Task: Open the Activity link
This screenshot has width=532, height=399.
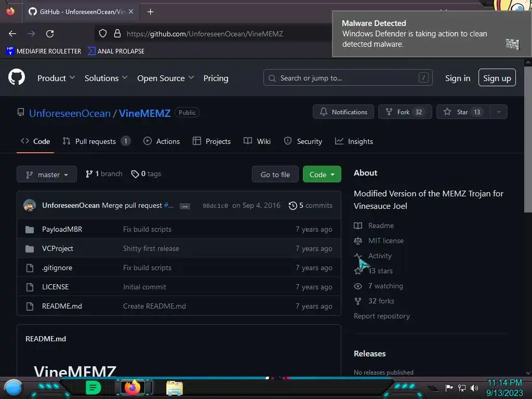Action: (x=373, y=256)
